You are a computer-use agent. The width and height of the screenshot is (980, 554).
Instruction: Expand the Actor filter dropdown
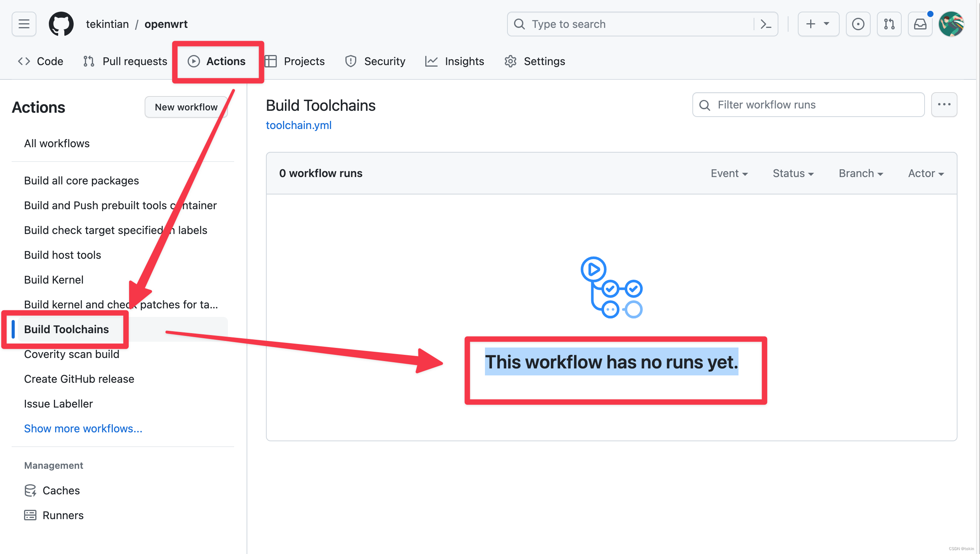tap(926, 174)
